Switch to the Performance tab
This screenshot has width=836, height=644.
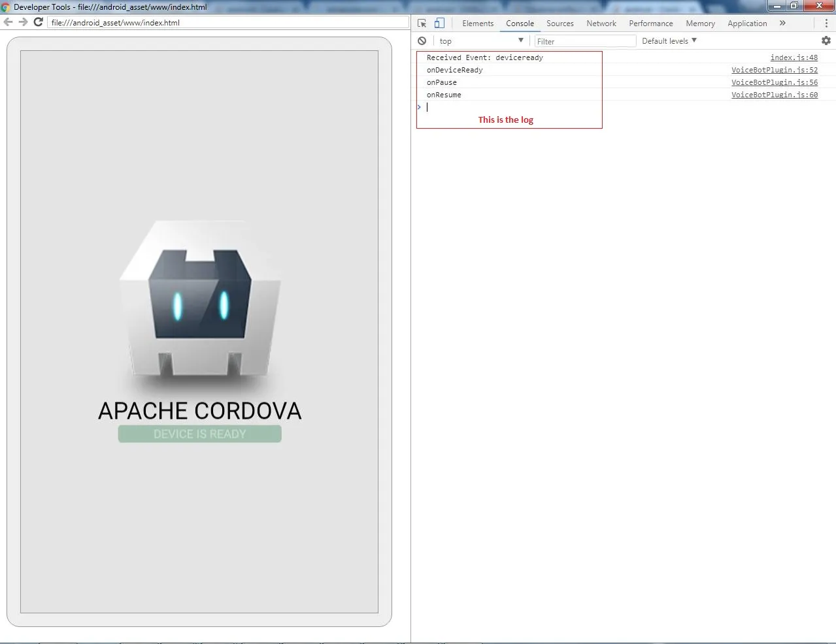pyautogui.click(x=651, y=23)
